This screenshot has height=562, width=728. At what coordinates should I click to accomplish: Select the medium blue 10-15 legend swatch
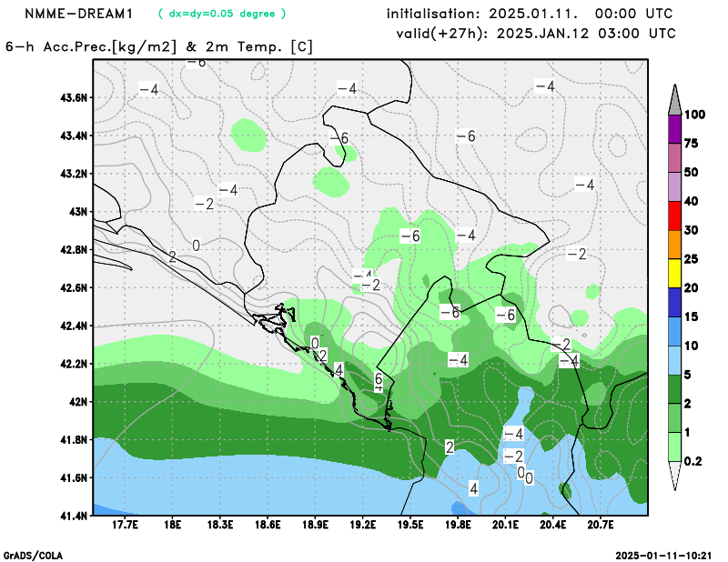pyautogui.click(x=674, y=331)
